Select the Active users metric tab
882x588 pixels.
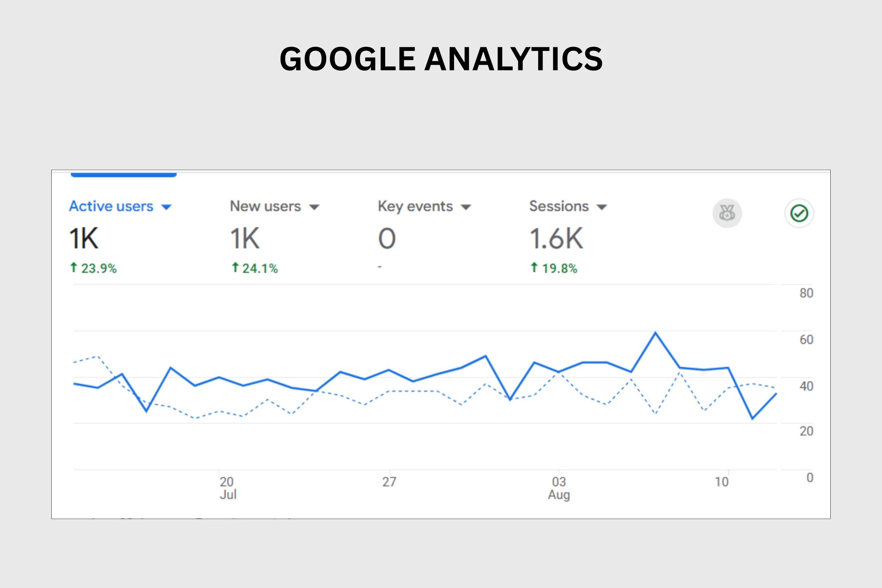pyautogui.click(x=111, y=206)
